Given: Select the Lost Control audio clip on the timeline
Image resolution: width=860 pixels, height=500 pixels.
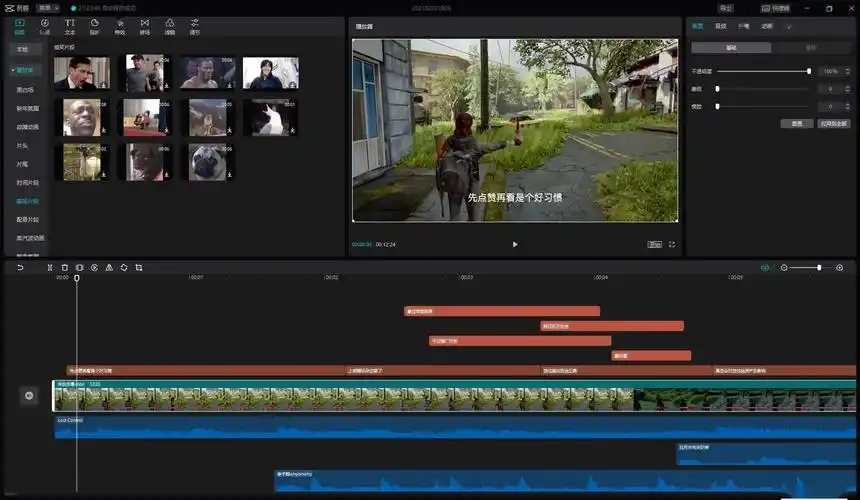Looking at the screenshot, I should click(455, 427).
